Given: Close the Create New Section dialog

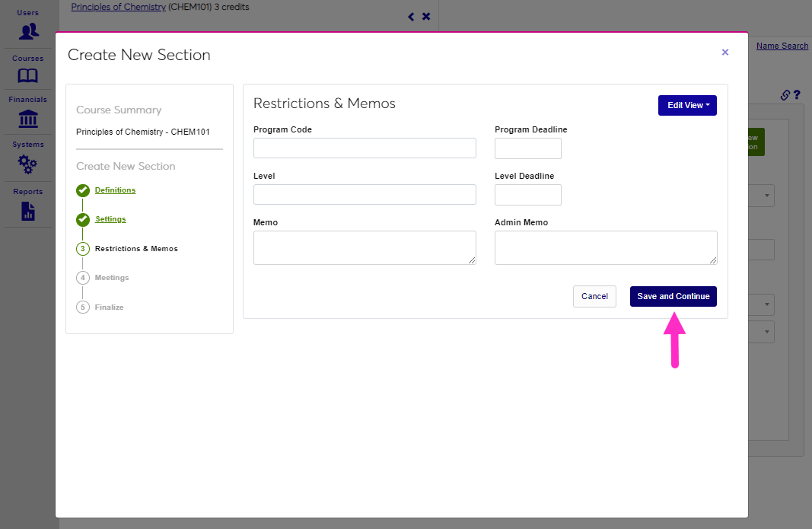Looking at the screenshot, I should [724, 53].
